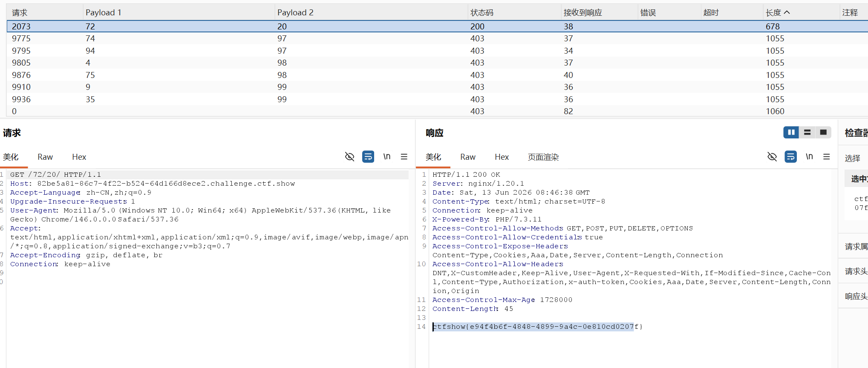Toggle word wrap in response panel
Image resolution: width=868 pixels, height=368 pixels.
[791, 157]
